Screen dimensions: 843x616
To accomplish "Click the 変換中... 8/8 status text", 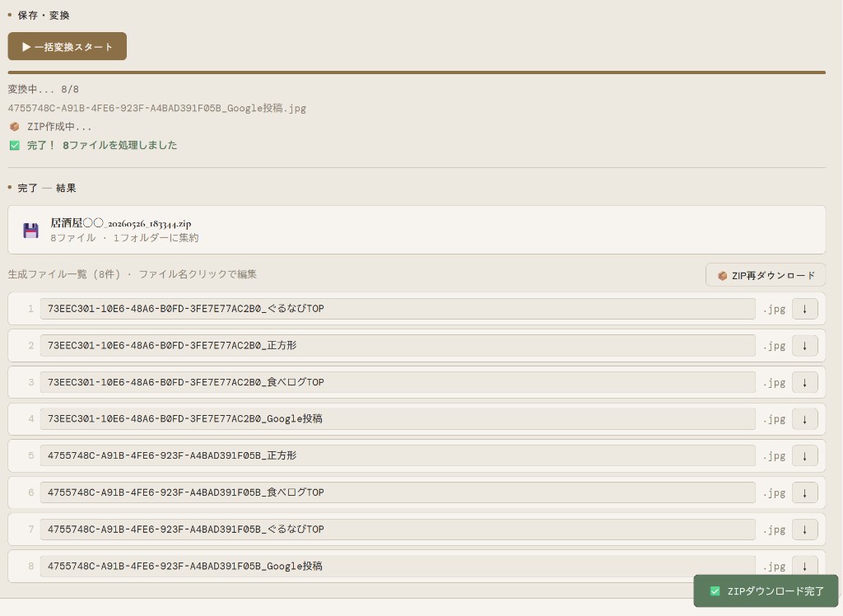I will point(43,89).
